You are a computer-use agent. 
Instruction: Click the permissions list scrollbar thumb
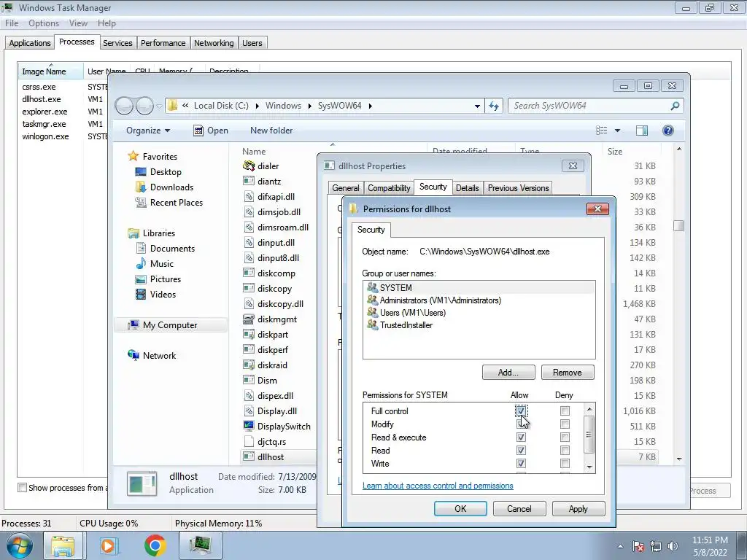pyautogui.click(x=589, y=434)
